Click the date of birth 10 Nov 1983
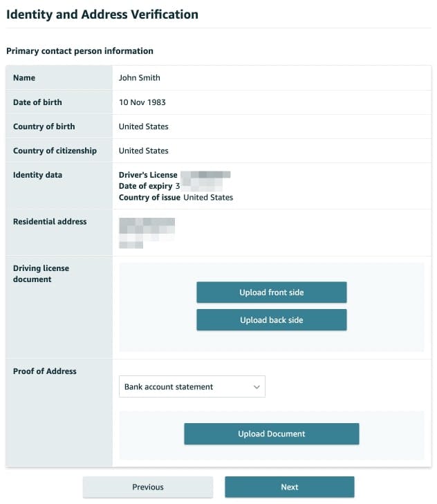This screenshot has width=437, height=504. (142, 102)
